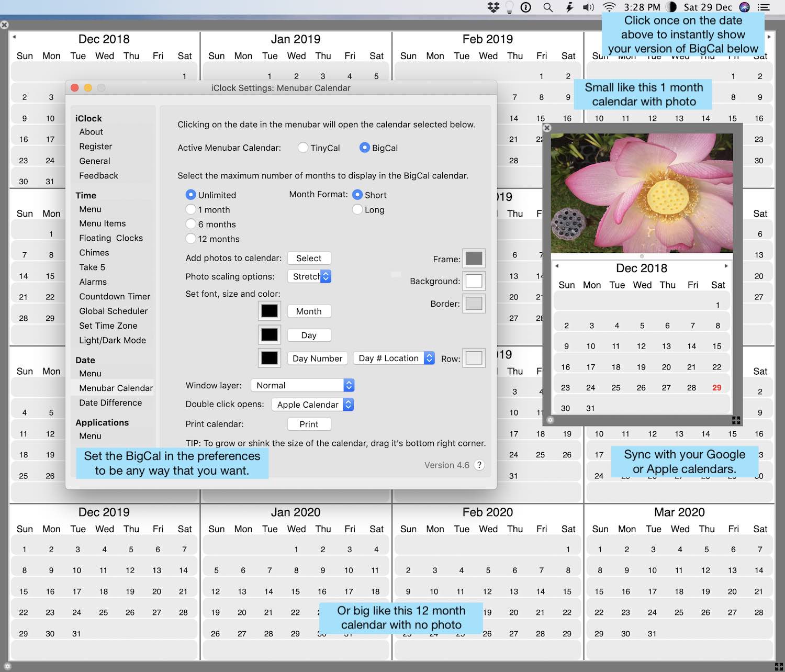Close the large BigCal calendar window

[x=4, y=25]
